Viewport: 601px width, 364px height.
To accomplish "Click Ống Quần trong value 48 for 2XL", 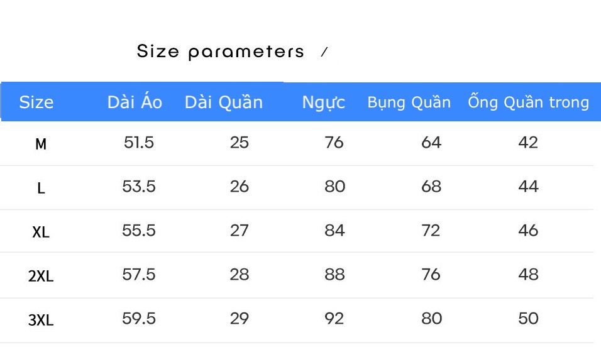I will coord(528,275).
